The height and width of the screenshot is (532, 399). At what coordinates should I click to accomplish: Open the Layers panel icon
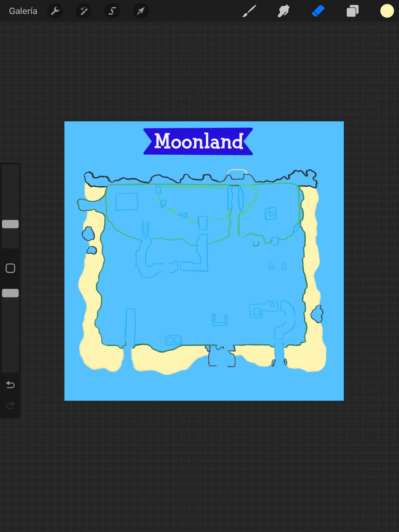352,11
